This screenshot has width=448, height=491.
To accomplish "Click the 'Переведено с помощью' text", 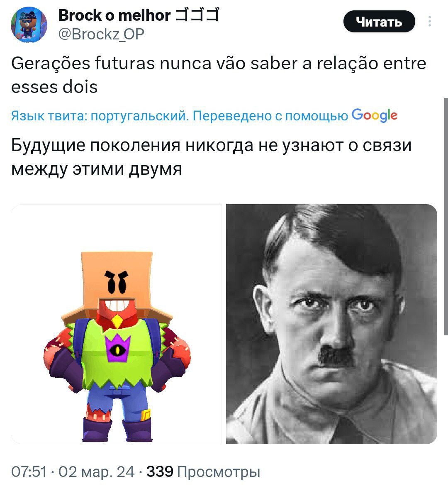I will (270, 116).
